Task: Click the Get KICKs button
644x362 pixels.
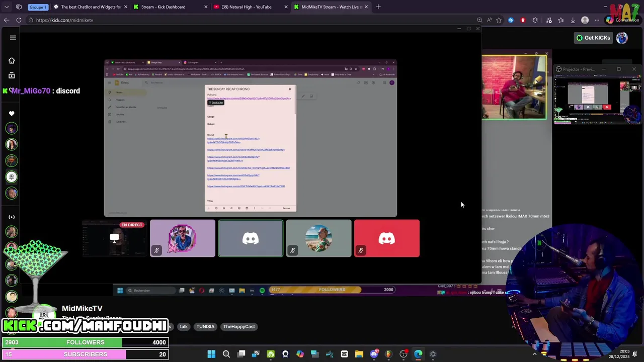Action: click(593, 38)
